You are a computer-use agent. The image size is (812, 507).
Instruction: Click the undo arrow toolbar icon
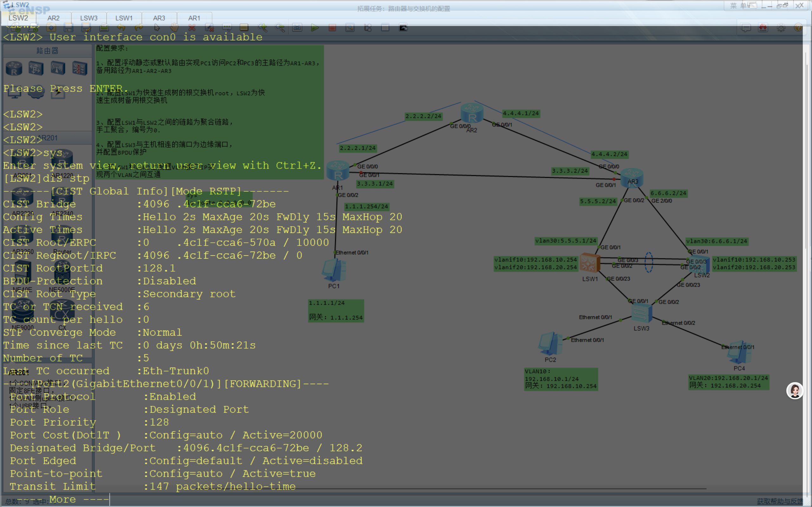(x=121, y=28)
